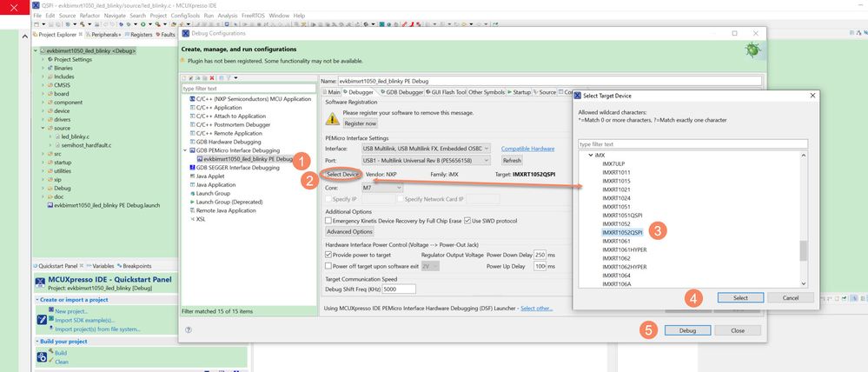Click the Refresh button
This screenshot has width=868, height=372.
512,161
